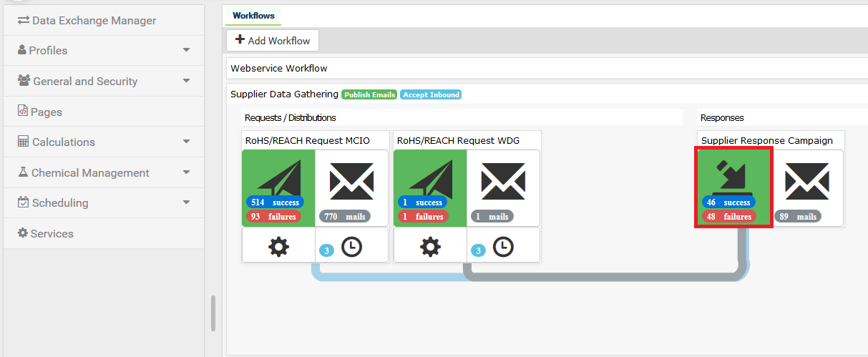Open Data Exchange Manager in sidebar
The width and height of the screenshot is (868, 357).
coord(94,21)
